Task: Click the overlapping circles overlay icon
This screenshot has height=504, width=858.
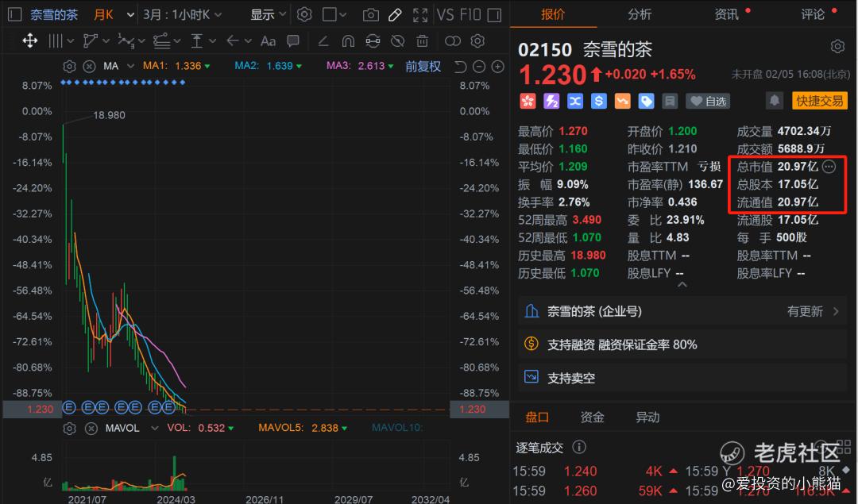Action: [x=453, y=41]
